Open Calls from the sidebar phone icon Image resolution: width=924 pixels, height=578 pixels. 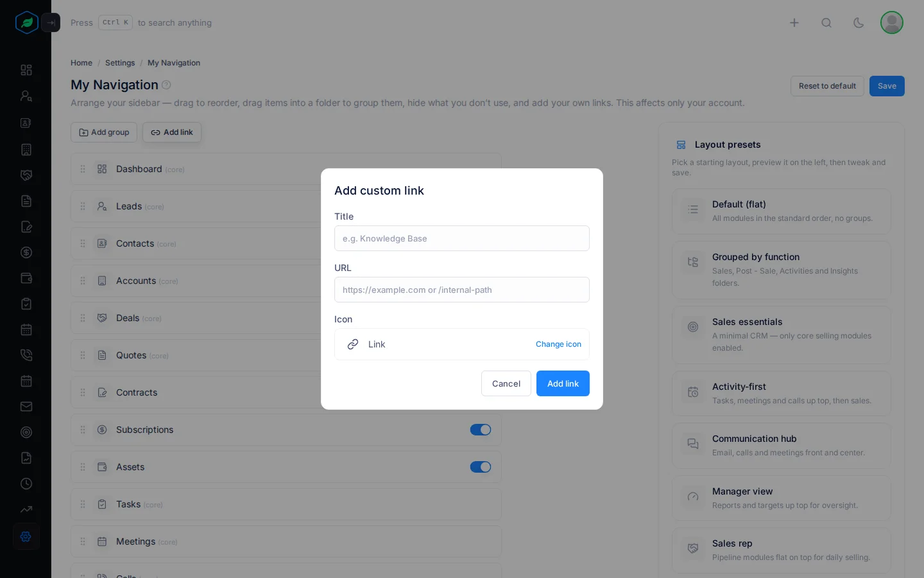[26, 355]
